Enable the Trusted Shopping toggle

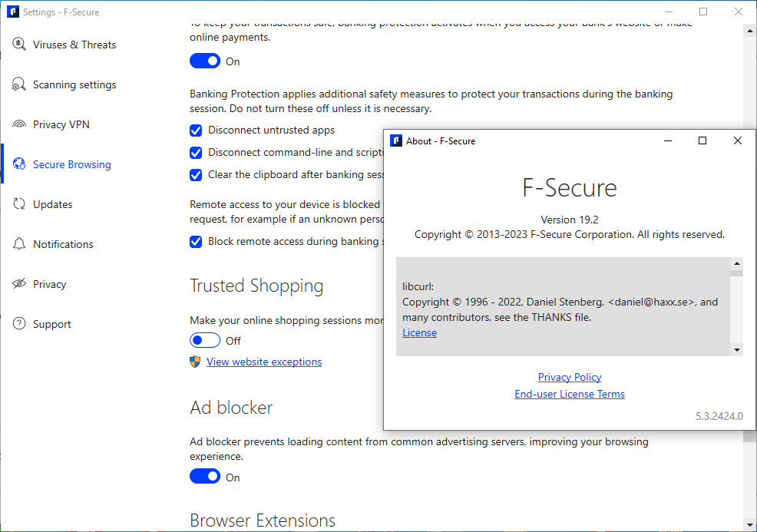[x=204, y=341]
